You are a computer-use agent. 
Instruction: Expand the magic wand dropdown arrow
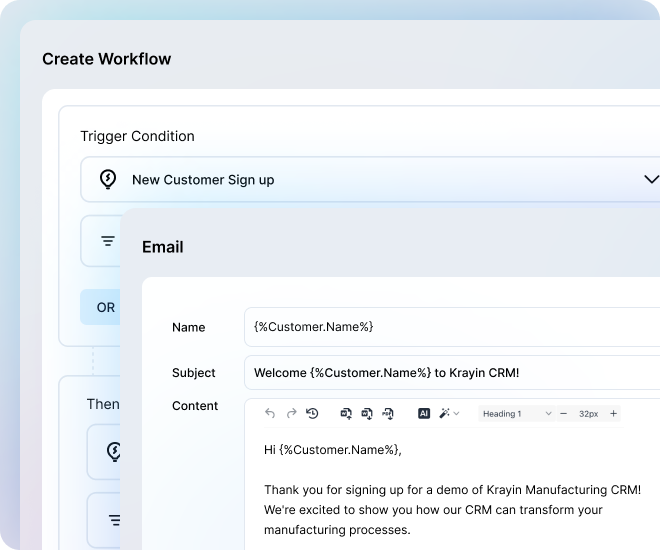click(x=456, y=414)
